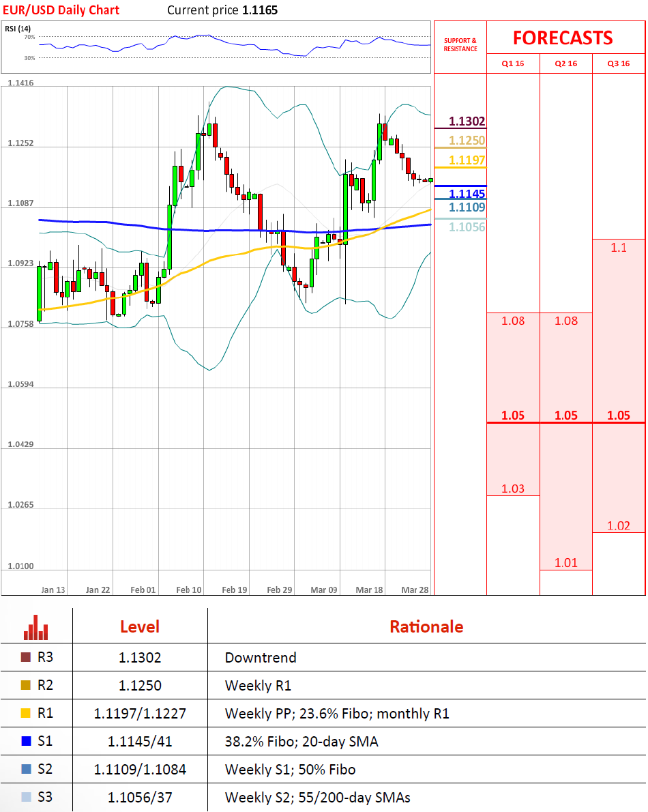Image resolution: width=648 pixels, height=812 pixels.
Task: Click the FORECASTS heading
Action: point(563,38)
